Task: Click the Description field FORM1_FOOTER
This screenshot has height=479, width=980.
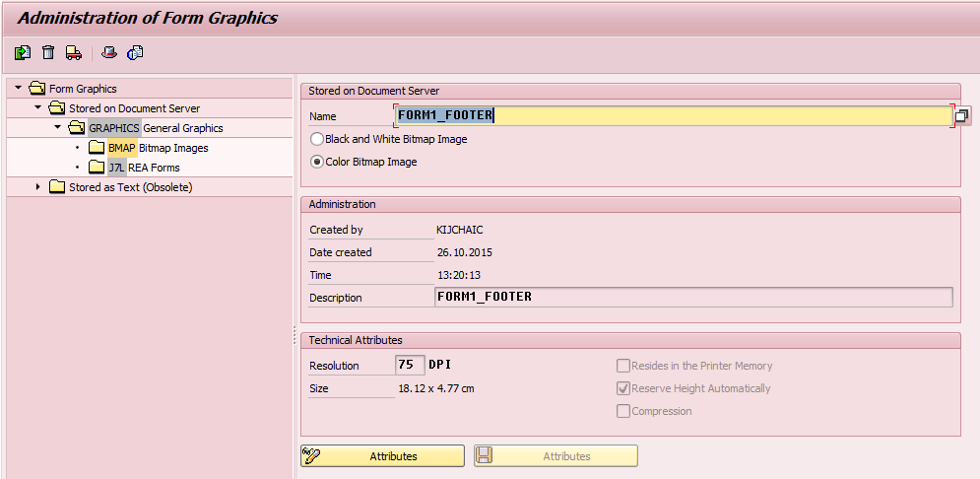Action: [693, 297]
